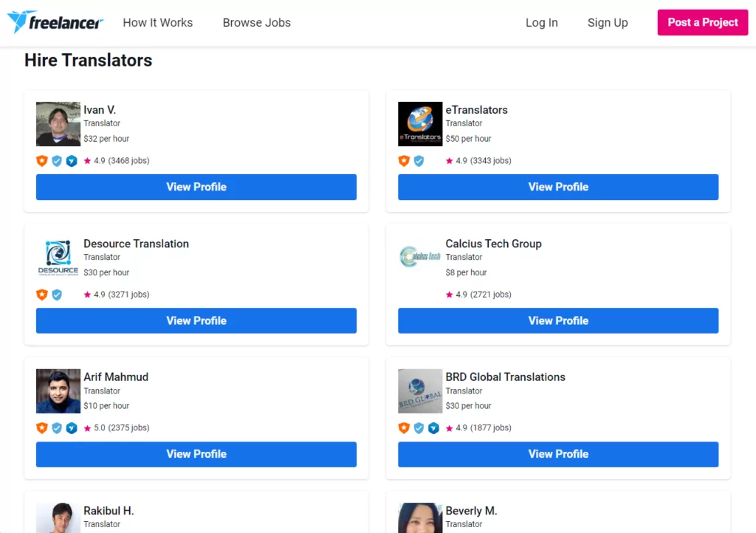Select the name Calcius Tech Group

point(493,244)
